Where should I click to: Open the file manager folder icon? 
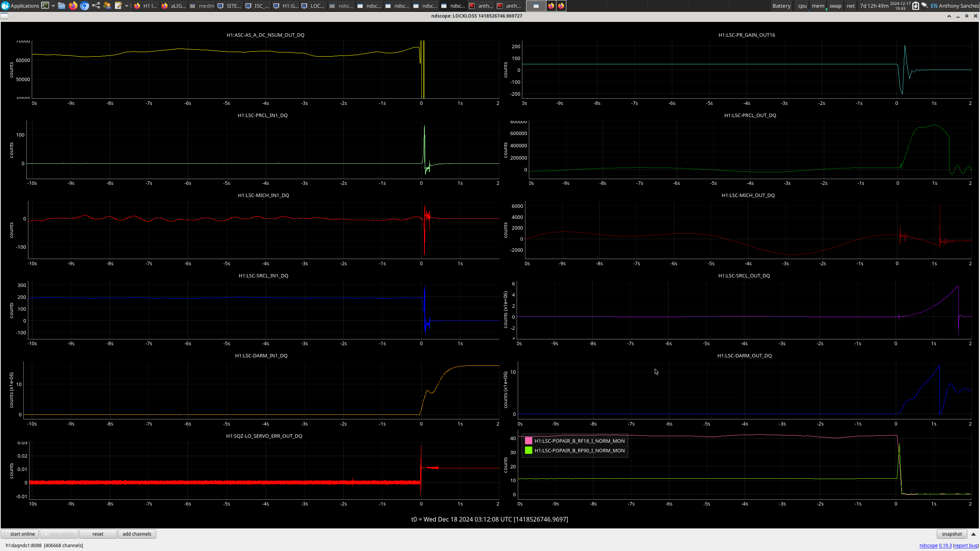click(x=62, y=6)
